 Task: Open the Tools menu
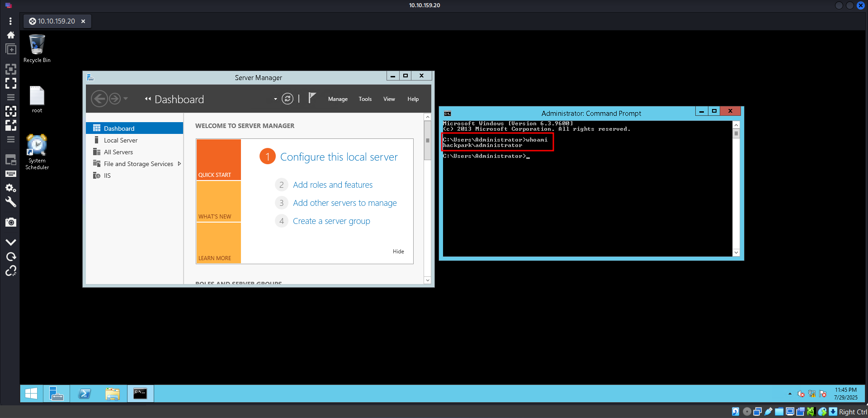coord(365,99)
